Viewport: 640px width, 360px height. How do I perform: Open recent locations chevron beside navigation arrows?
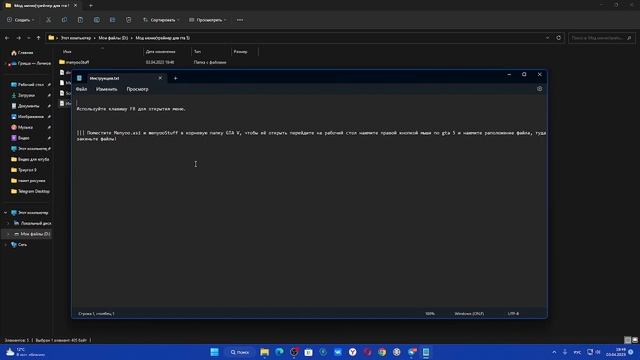29,38
